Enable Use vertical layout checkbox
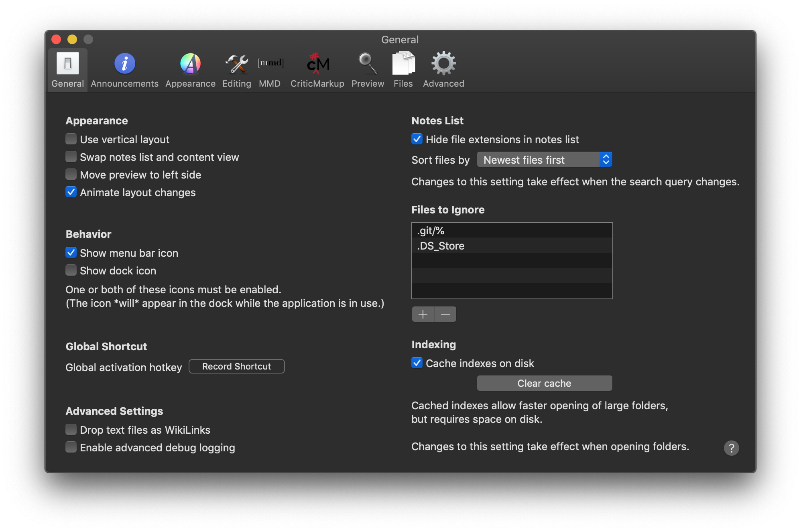Screen dimensions: 801x532 point(71,139)
